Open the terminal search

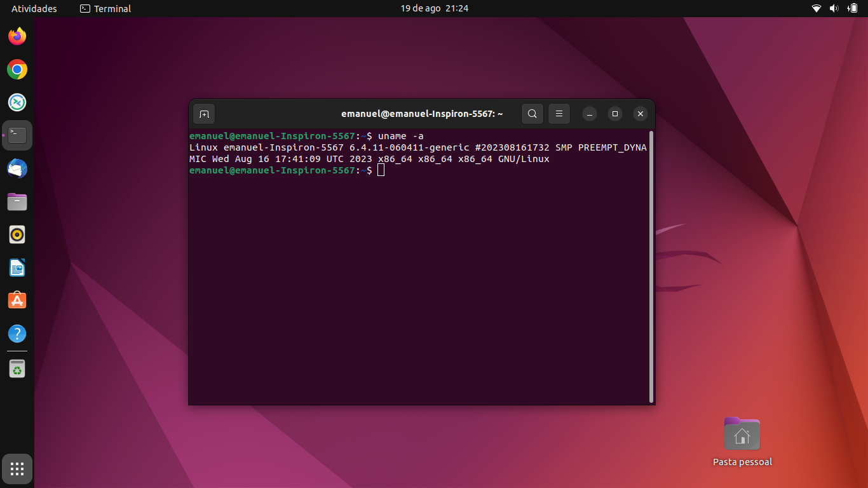click(532, 114)
